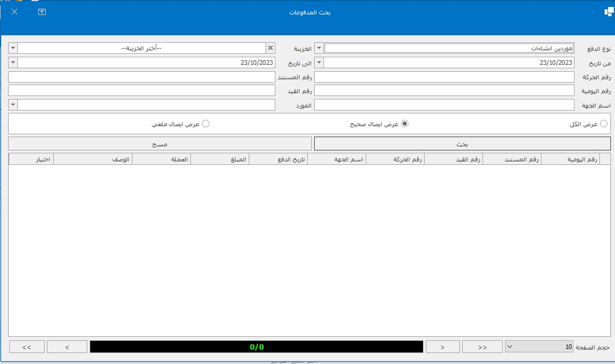The image size is (615, 364).
Task: Choose the عرض ايصال ملغي radio option
Action: (x=205, y=124)
